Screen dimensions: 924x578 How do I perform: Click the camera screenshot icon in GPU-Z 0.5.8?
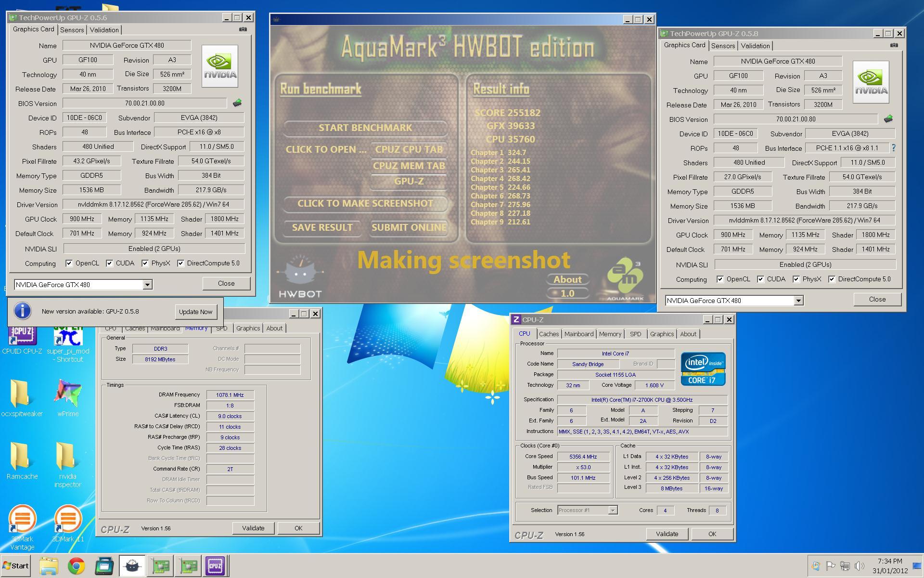[x=894, y=45]
